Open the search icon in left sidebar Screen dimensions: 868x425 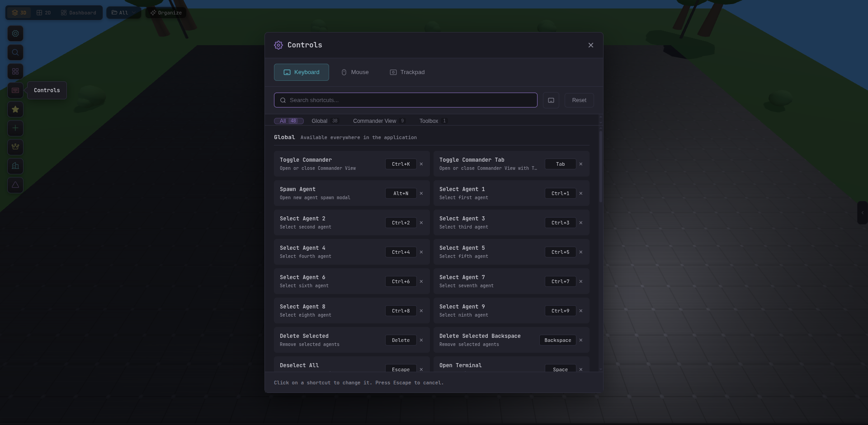tap(15, 52)
